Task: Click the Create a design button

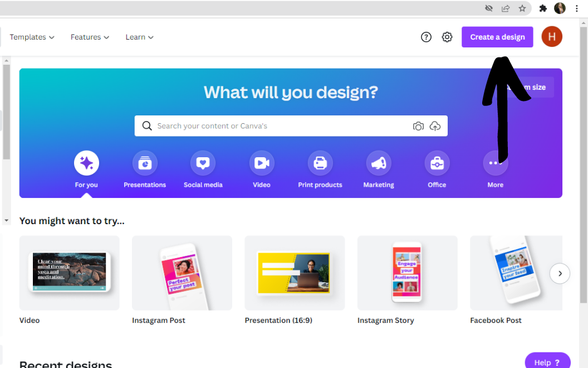Action: point(497,37)
